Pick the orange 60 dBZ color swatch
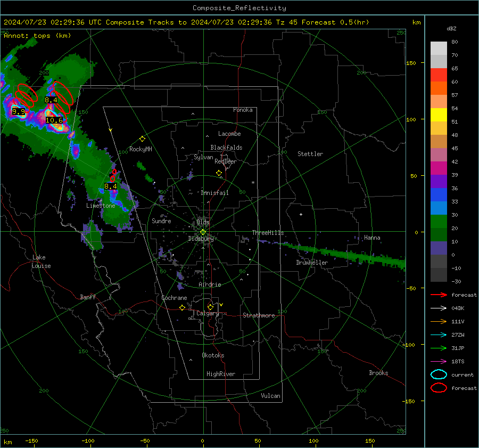 (439, 88)
